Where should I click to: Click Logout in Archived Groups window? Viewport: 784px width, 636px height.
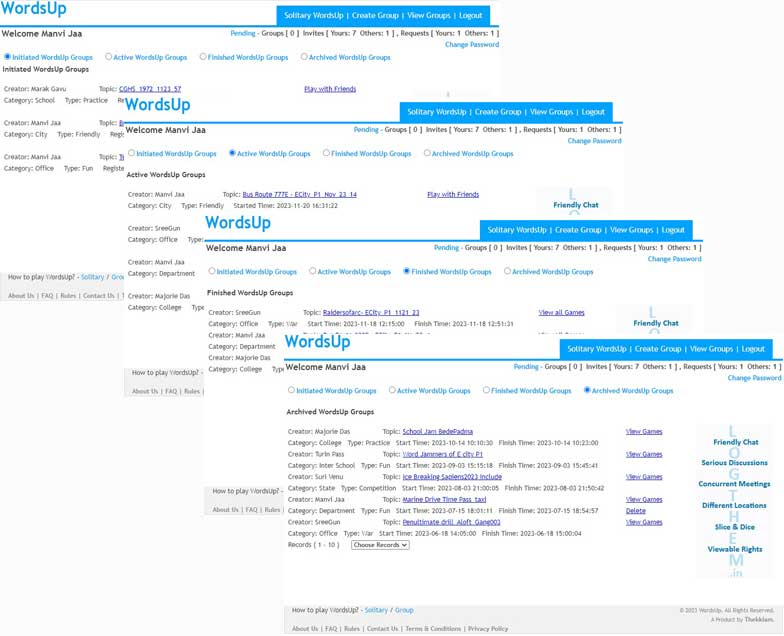(753, 349)
